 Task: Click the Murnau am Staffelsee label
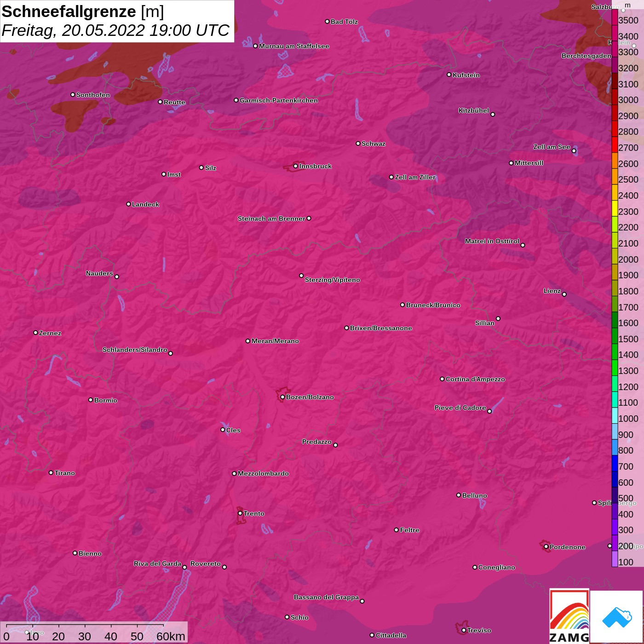(294, 46)
